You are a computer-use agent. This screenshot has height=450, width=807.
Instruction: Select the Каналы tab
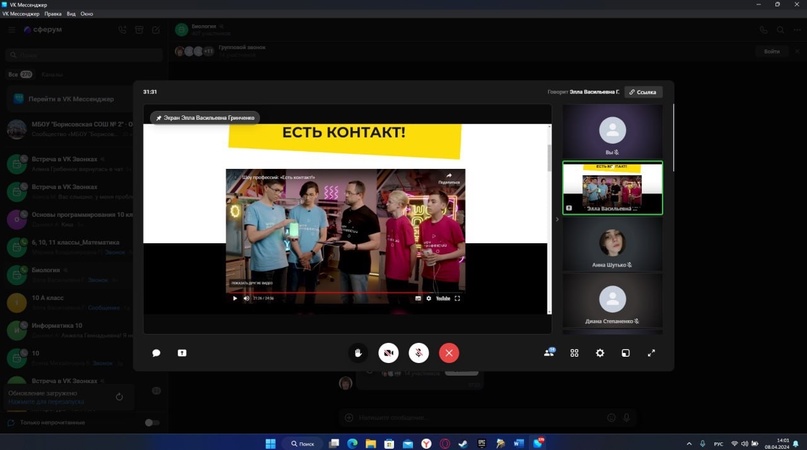52,75
